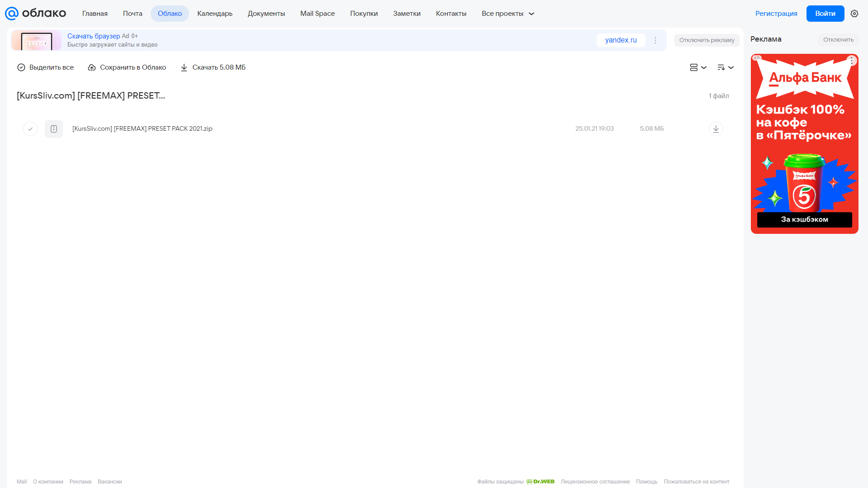Open the sort order dropdown
This screenshot has width=868, height=488.
[726, 67]
